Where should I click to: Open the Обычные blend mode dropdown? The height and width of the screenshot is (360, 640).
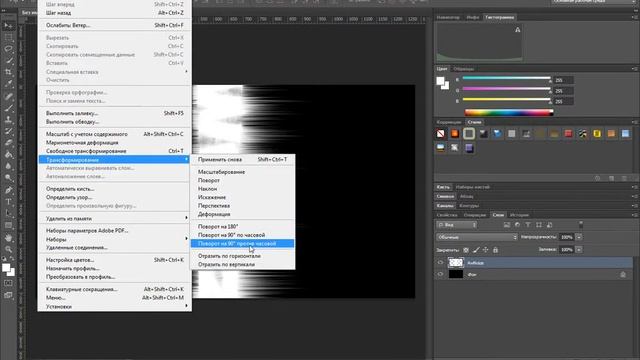coord(477,237)
